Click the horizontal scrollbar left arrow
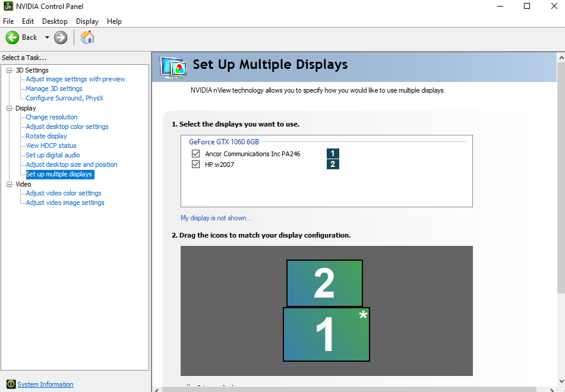565x392 pixels. tap(156, 390)
